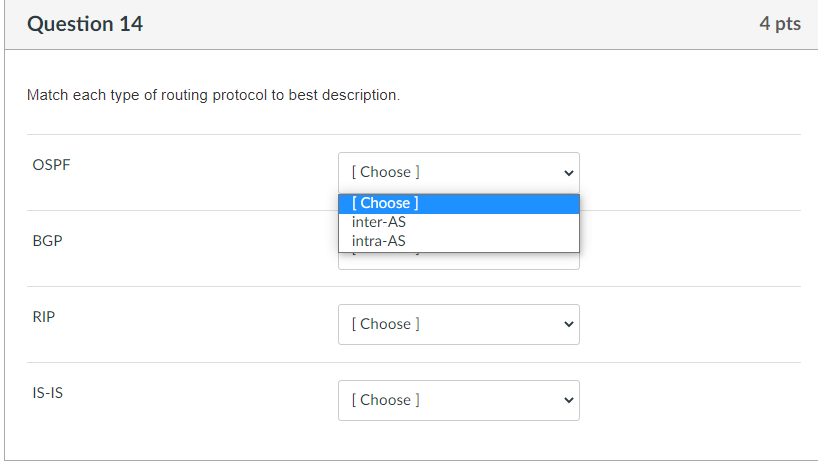Screen dimensions: 818x463
Task: Click the 4 pts score label
Action: (780, 23)
